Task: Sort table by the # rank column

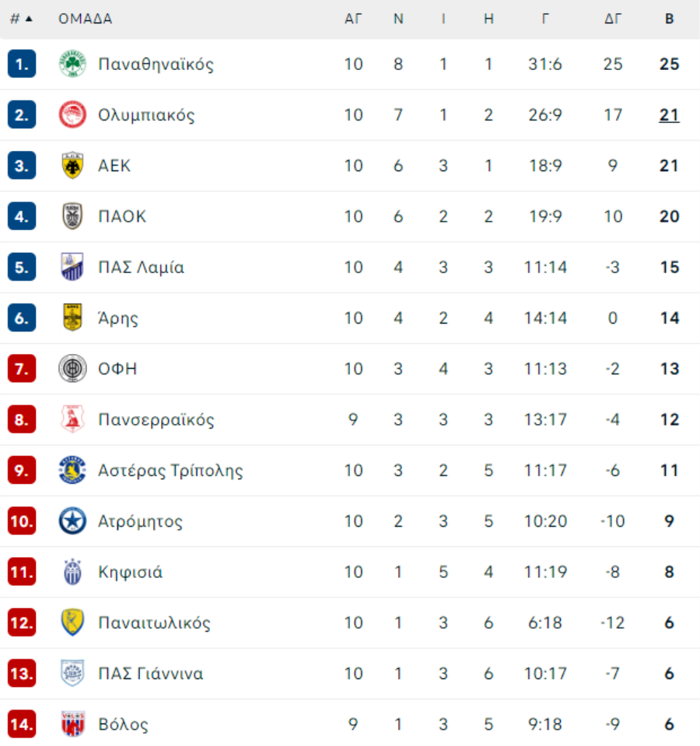Action: click(21, 19)
